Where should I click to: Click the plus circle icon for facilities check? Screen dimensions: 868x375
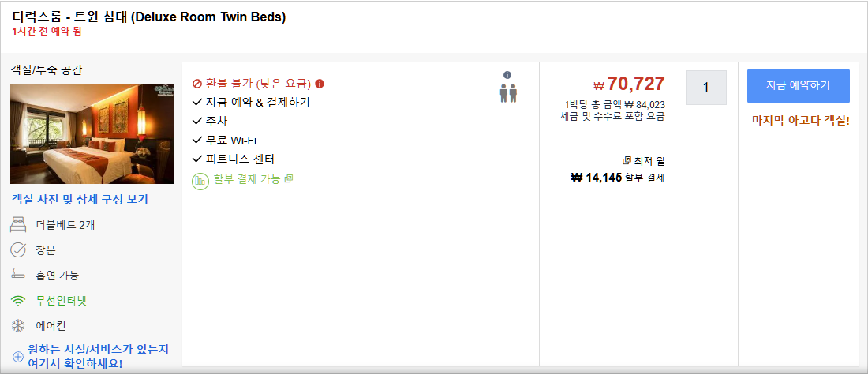click(17, 358)
